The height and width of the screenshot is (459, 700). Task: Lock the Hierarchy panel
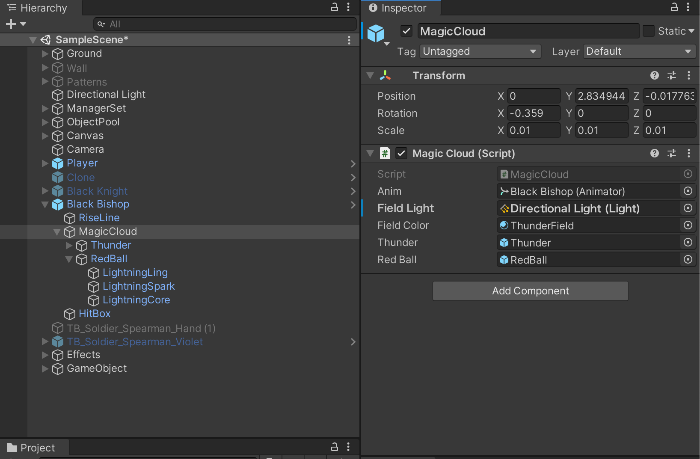tap(334, 7)
